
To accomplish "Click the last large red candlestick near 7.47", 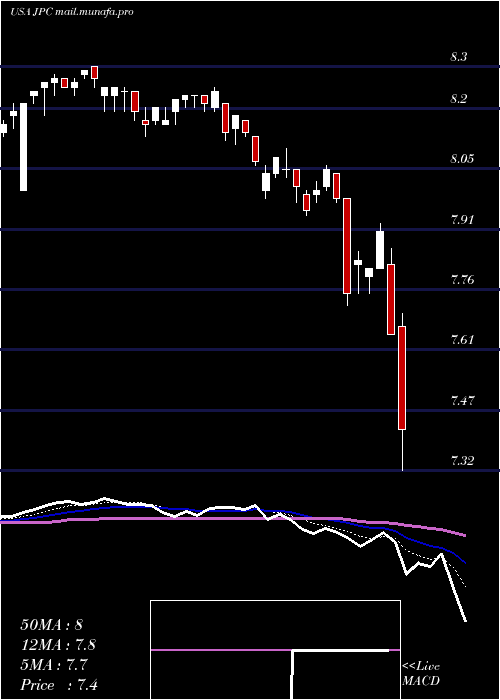I will coord(402,378).
